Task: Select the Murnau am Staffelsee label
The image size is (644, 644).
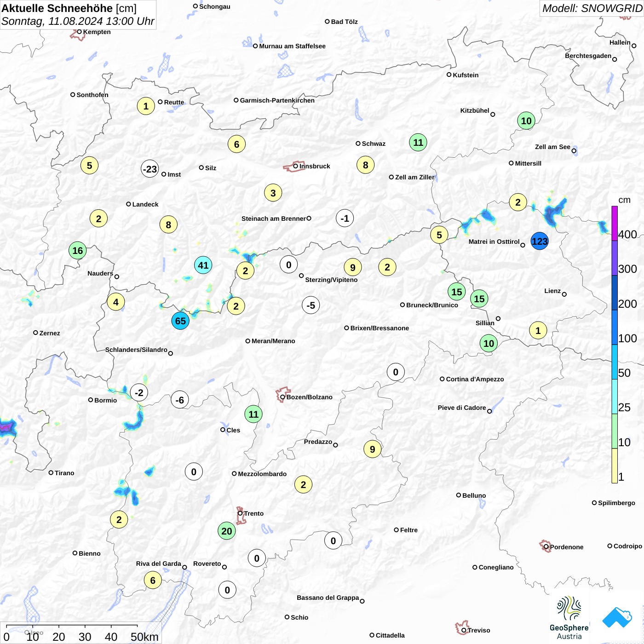Action: [x=293, y=46]
